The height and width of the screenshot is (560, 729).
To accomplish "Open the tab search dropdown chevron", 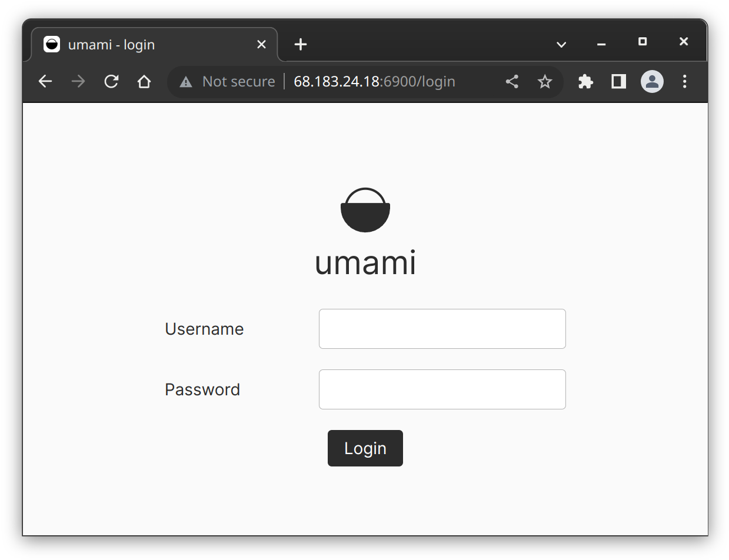I will pyautogui.click(x=561, y=45).
